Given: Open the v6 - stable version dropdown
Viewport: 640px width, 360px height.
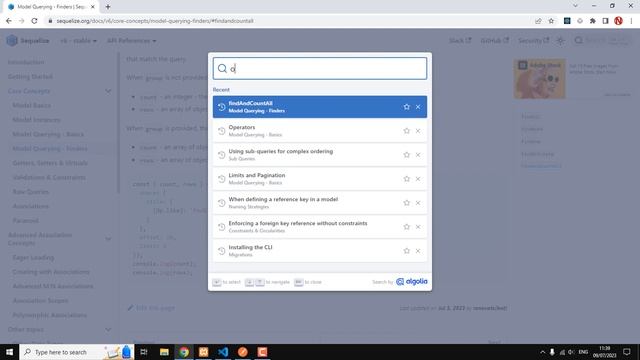Looking at the screenshot, I should click(78, 41).
